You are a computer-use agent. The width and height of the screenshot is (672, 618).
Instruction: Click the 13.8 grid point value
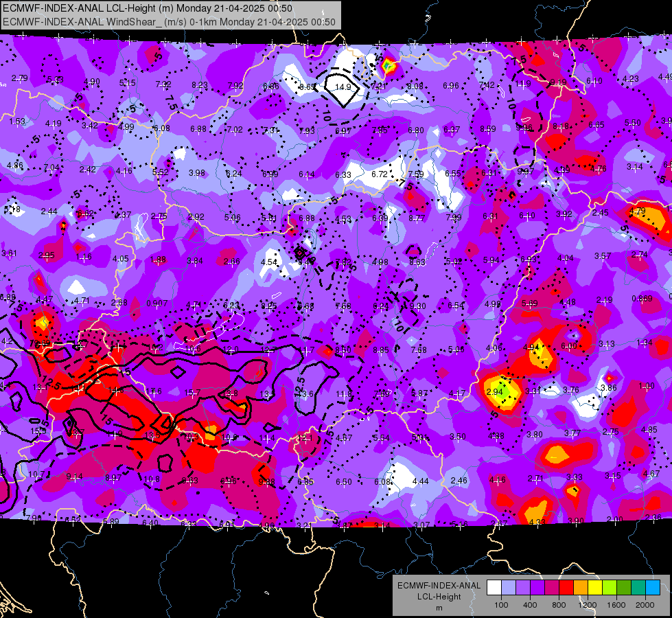click(x=230, y=393)
